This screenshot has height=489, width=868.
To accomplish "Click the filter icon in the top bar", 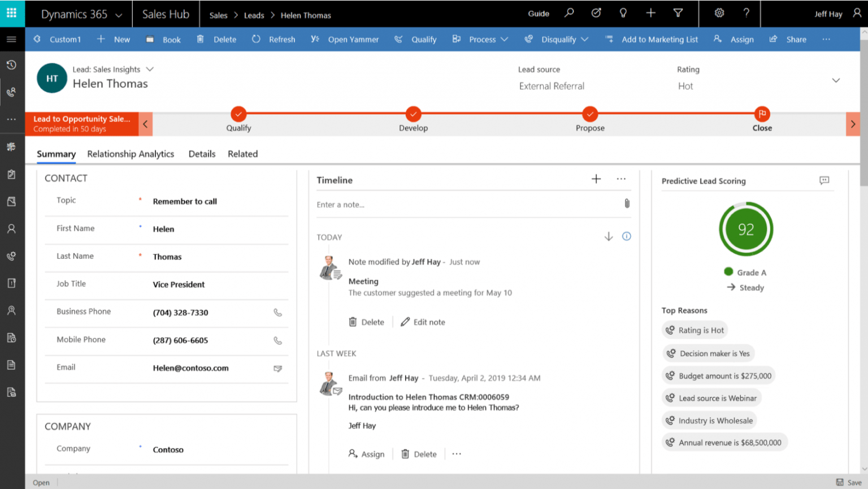I will point(678,13).
